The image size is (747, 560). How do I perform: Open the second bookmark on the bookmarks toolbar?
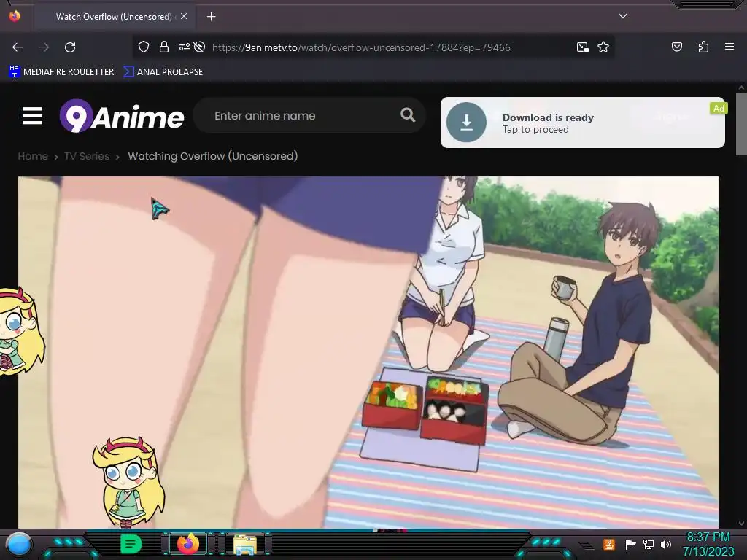(x=163, y=72)
